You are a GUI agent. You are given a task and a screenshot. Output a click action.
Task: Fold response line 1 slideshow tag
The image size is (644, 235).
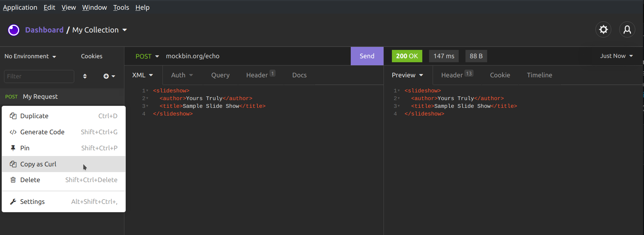click(x=399, y=91)
